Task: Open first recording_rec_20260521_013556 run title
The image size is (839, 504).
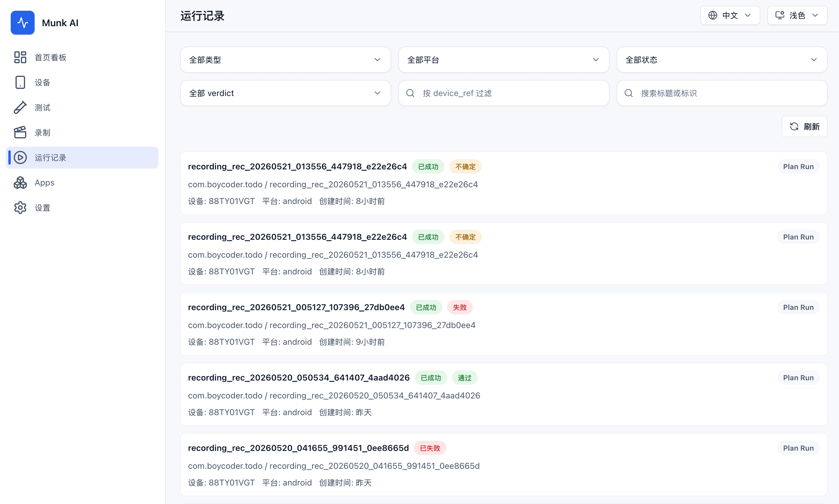Action: coord(297,166)
